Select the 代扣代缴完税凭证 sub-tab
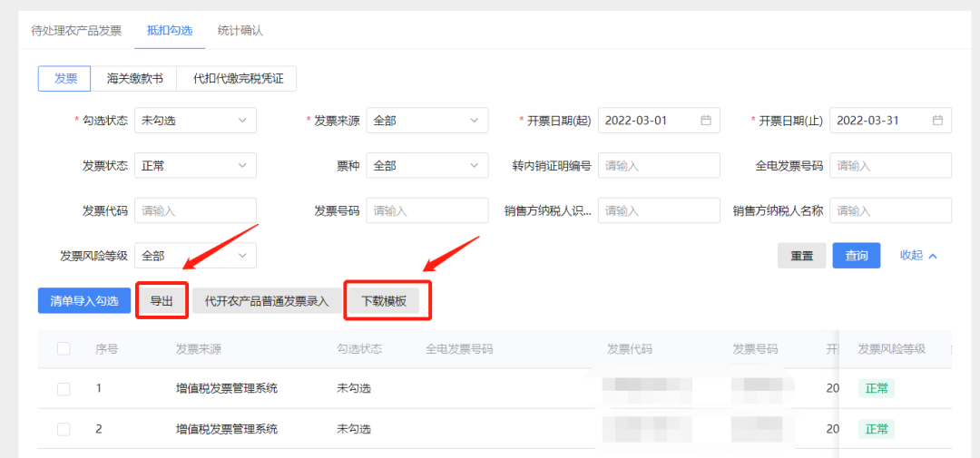 click(237, 79)
